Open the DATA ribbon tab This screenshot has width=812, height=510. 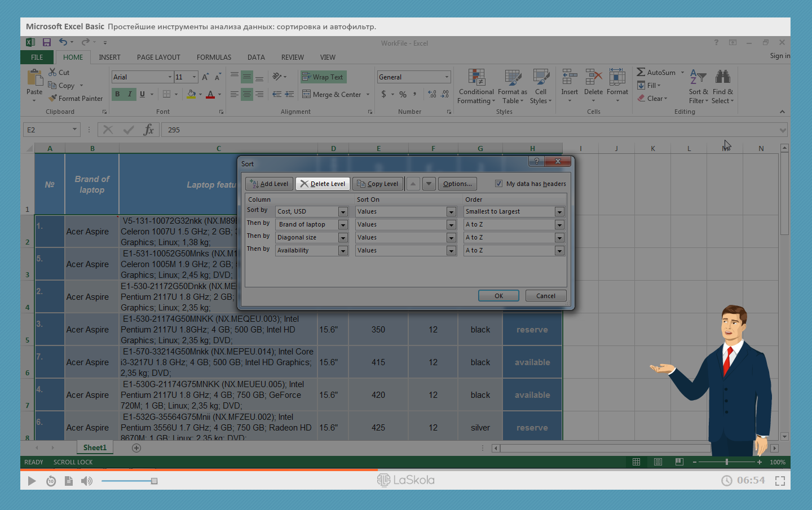pos(256,57)
